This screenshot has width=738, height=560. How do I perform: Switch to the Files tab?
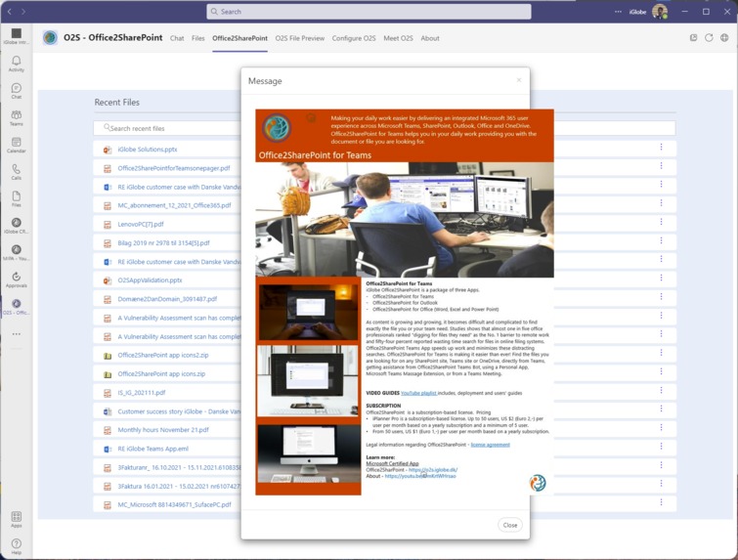[198, 38]
